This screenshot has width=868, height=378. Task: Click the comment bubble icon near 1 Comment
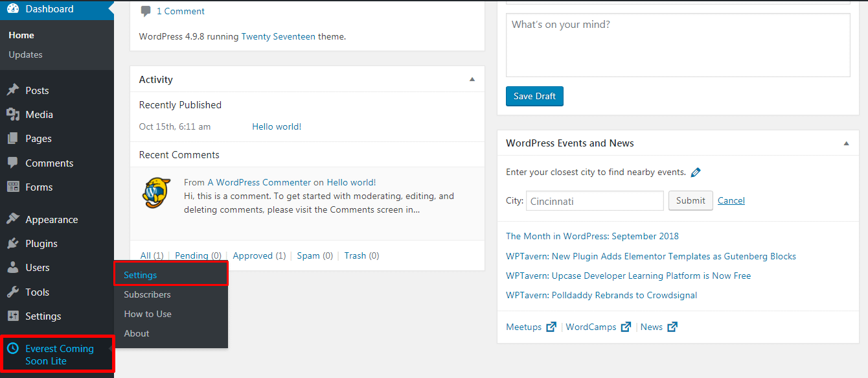click(x=146, y=12)
